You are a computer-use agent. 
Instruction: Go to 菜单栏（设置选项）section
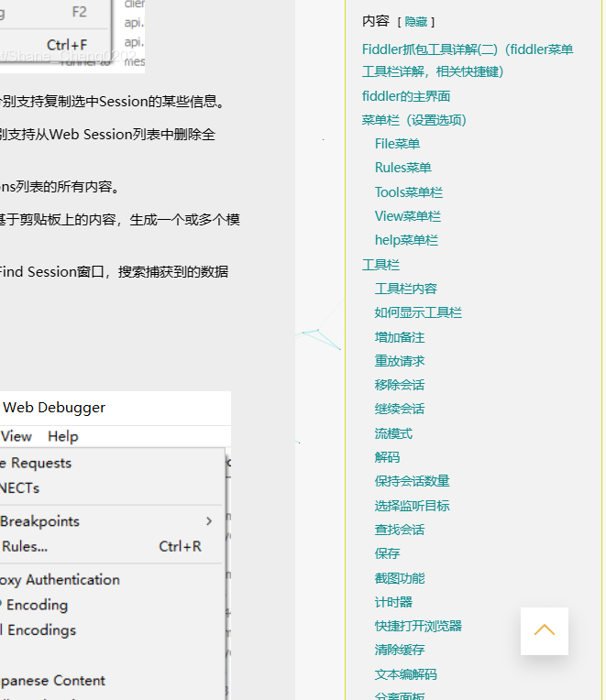pyautogui.click(x=414, y=120)
